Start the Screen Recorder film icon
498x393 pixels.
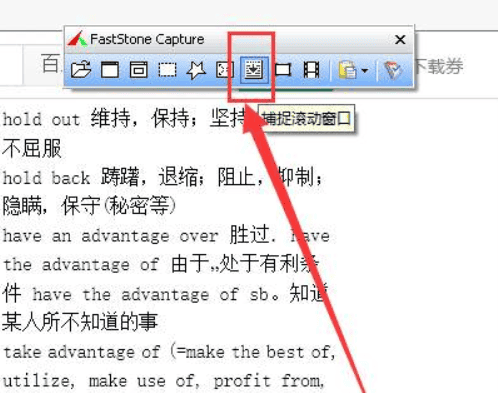(311, 70)
